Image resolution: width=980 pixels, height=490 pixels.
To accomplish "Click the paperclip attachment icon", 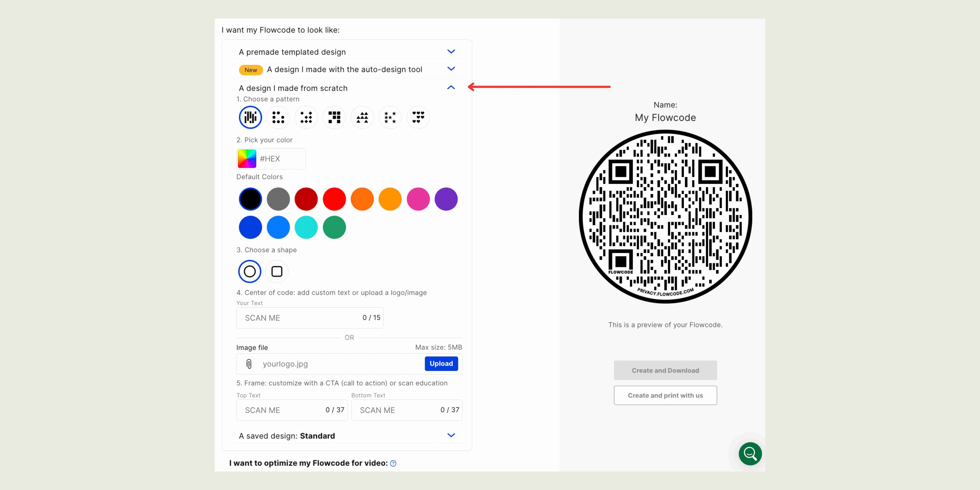I will [249, 364].
